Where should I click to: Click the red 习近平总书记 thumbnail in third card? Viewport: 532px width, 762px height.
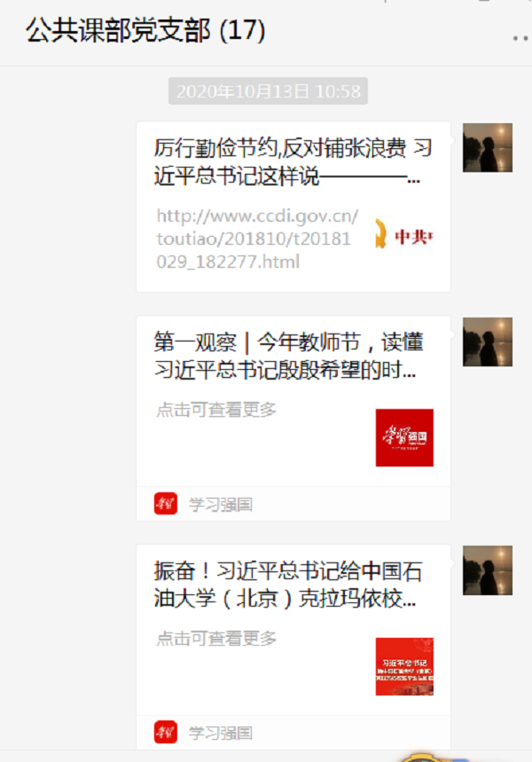pos(404,666)
